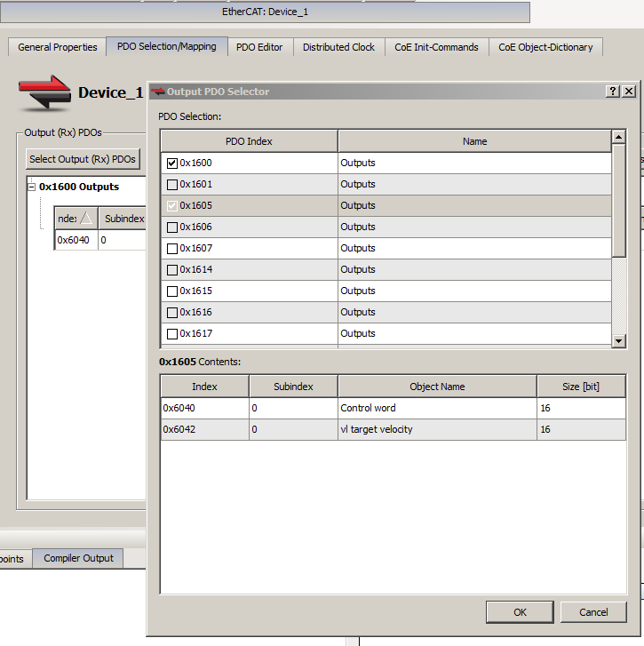Click scrollbar up arrow in PDO list
644x646 pixels.
618,136
